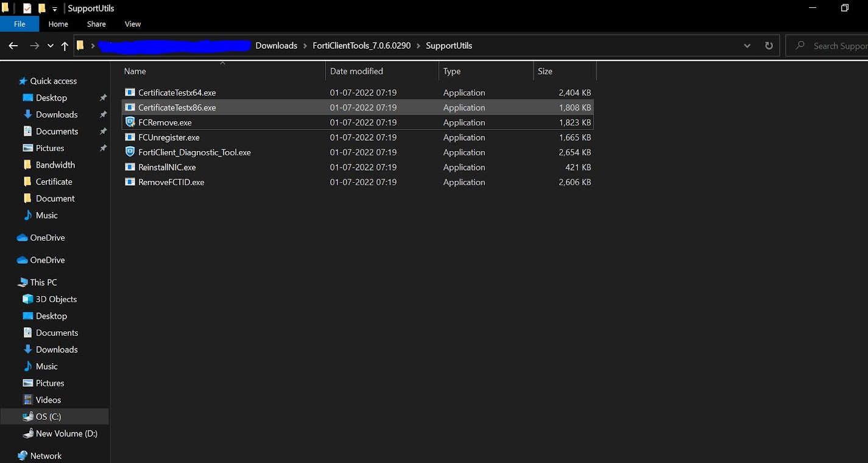
Task: Click the 2,404 KB size cell
Action: point(574,93)
